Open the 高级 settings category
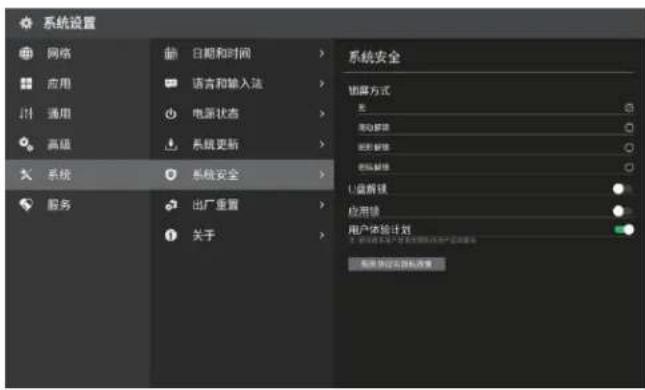 click(x=78, y=144)
